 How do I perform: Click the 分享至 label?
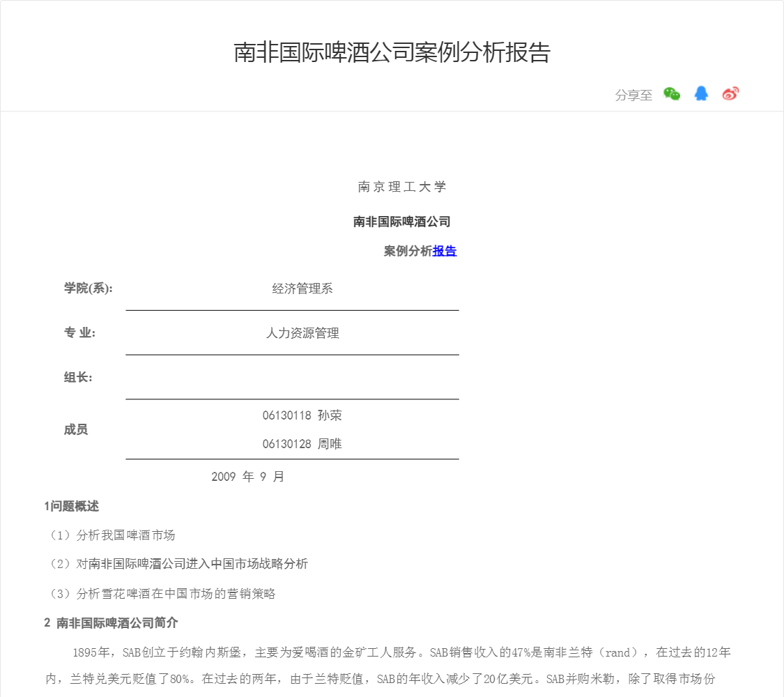(633, 95)
